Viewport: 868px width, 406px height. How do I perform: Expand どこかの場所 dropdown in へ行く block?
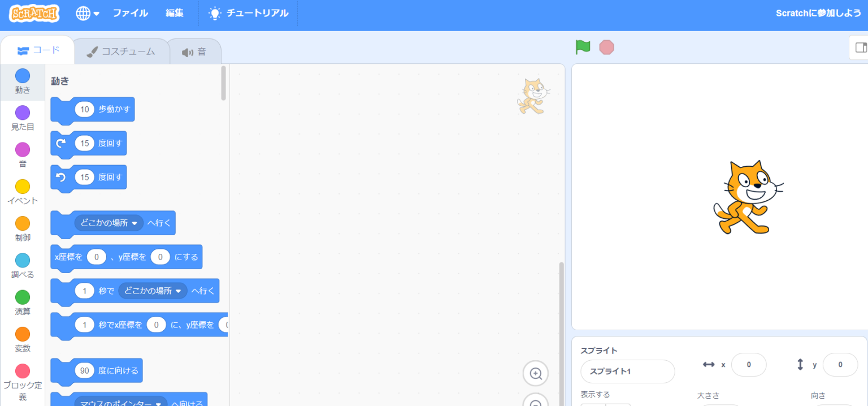134,223
